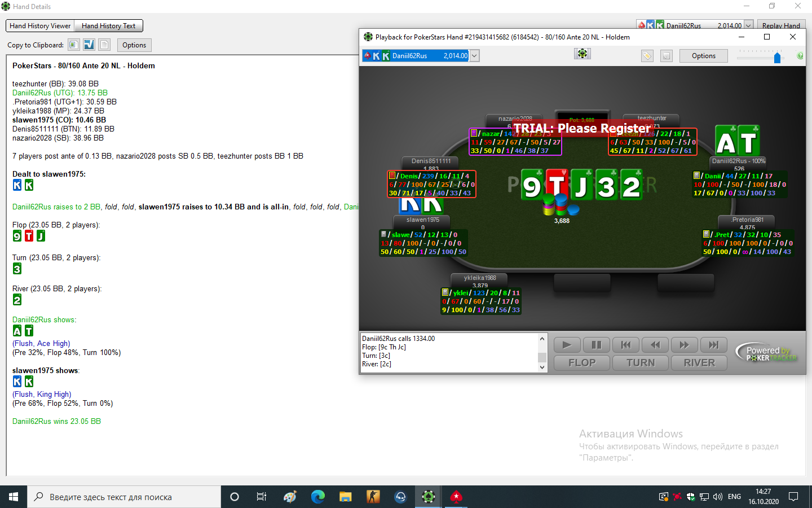Click 'Daniil62Rus (UTG): 13.75 BB' line

point(60,93)
